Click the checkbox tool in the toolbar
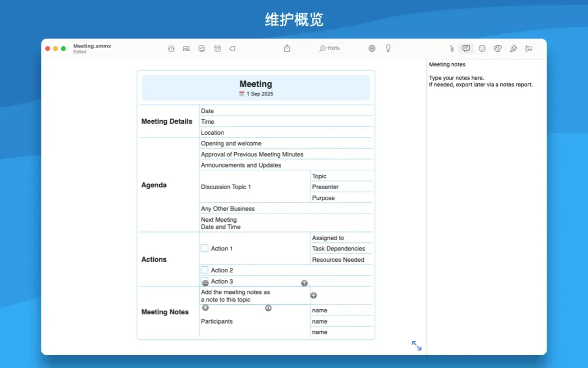 click(202, 49)
